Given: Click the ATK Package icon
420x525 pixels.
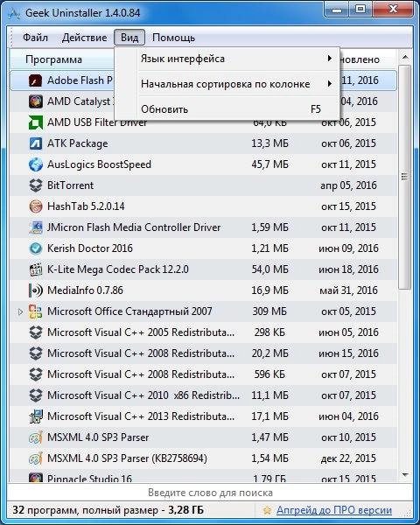Looking at the screenshot, I should coord(35,143).
